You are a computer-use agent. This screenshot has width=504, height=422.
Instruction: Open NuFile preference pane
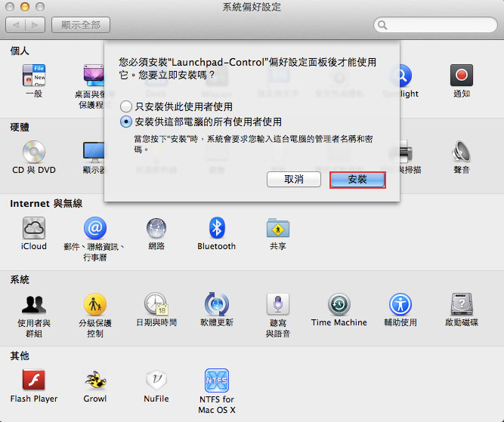156,380
